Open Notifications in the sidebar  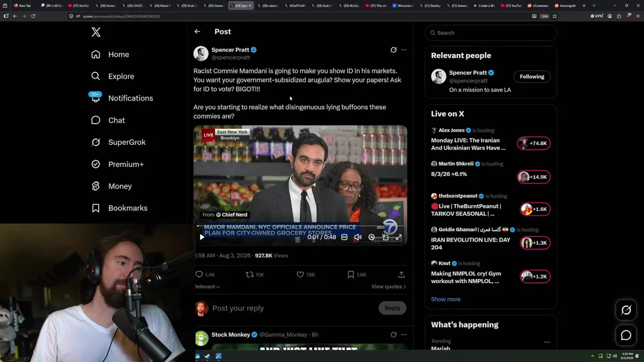[122, 98]
